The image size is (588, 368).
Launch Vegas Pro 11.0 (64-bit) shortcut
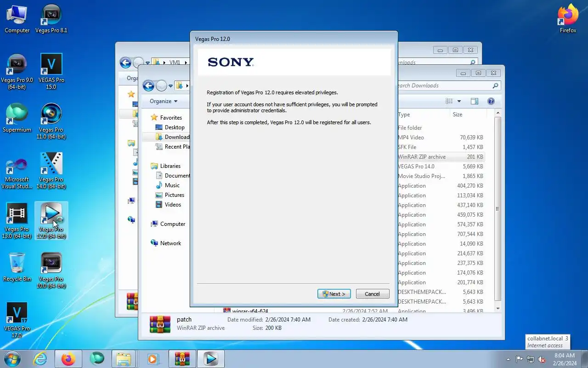point(51,121)
